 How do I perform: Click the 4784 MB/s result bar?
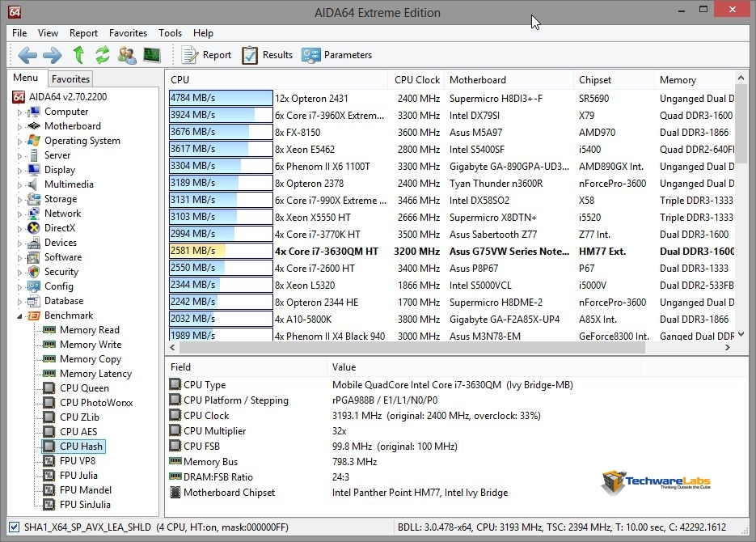(221, 98)
